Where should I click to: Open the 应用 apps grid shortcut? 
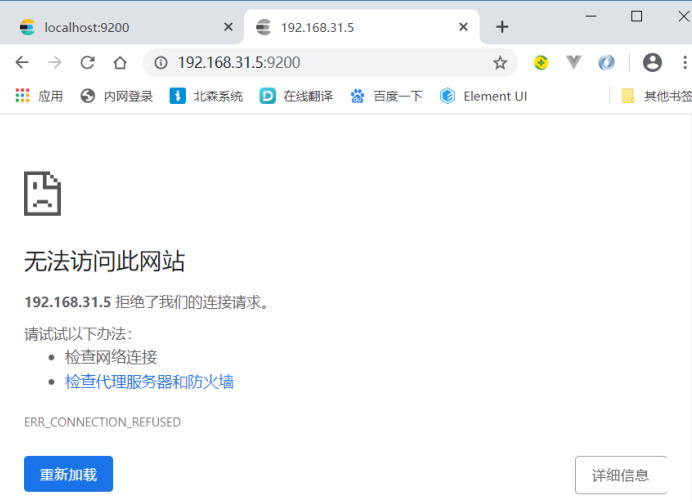pyautogui.click(x=39, y=96)
